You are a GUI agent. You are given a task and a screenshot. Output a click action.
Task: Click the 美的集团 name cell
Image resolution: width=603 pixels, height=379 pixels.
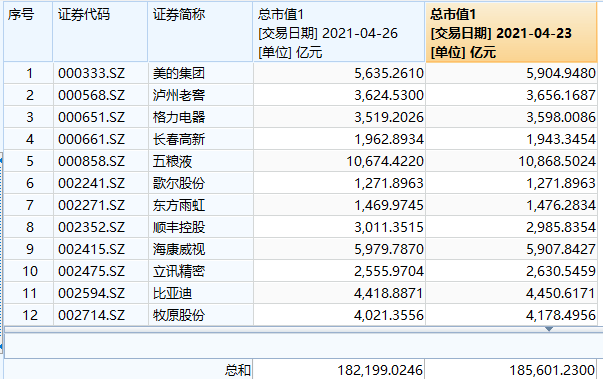tap(200, 73)
